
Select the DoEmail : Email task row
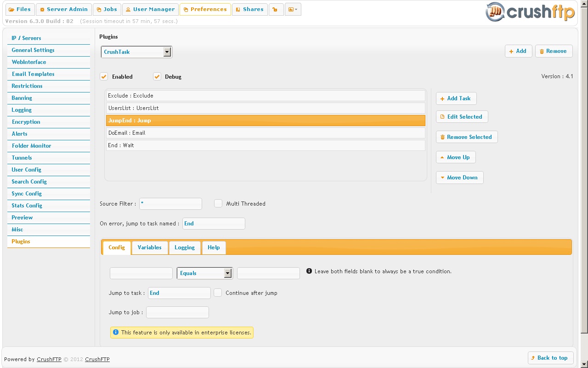(266, 133)
